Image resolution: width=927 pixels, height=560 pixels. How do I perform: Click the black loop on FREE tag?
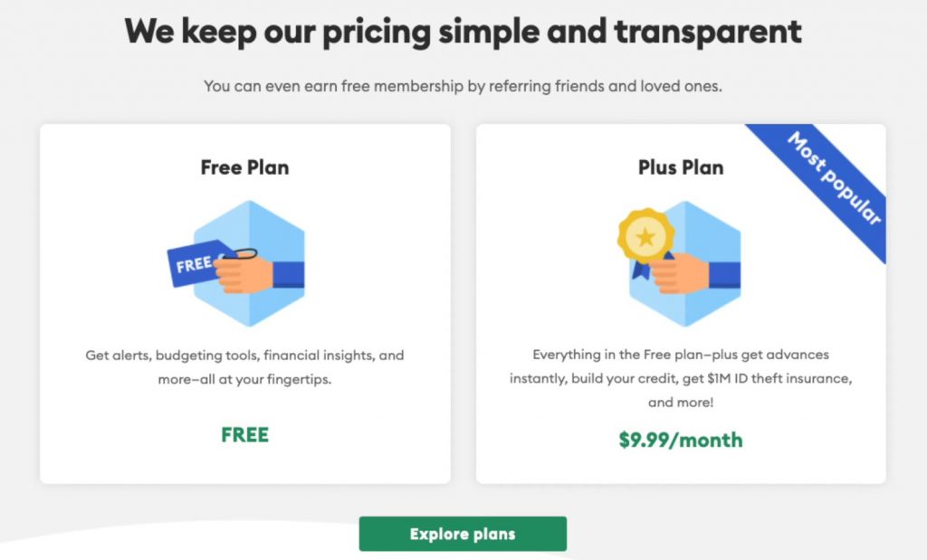tap(239, 254)
